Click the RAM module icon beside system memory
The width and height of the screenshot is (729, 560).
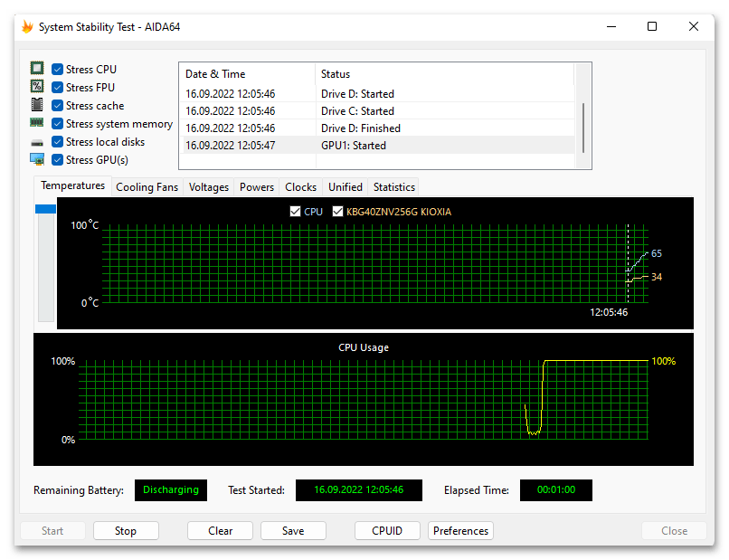[37, 123]
